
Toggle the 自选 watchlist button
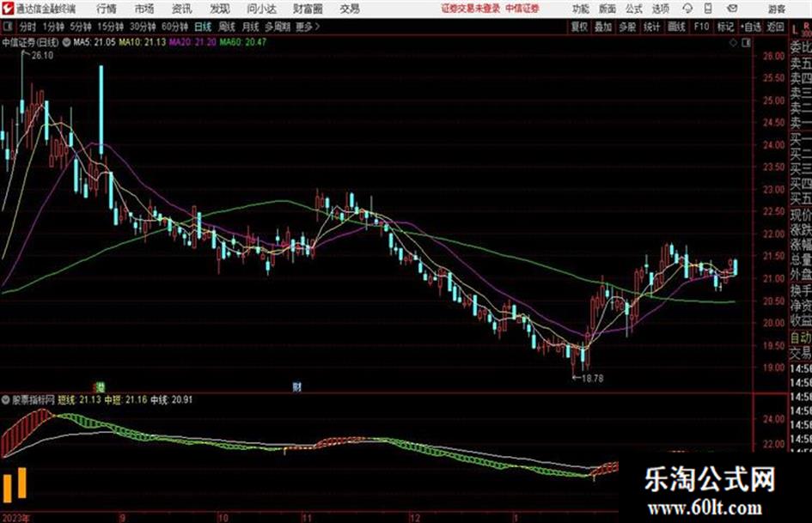[x=750, y=27]
